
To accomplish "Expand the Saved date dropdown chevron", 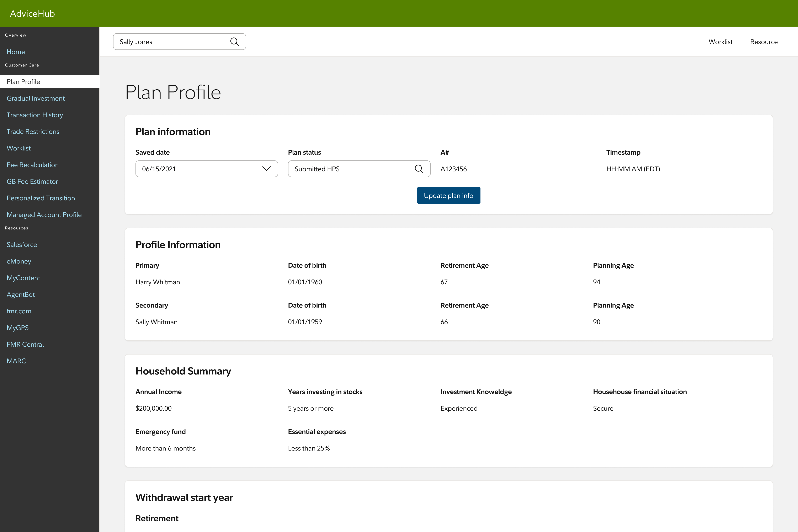I will (x=266, y=169).
